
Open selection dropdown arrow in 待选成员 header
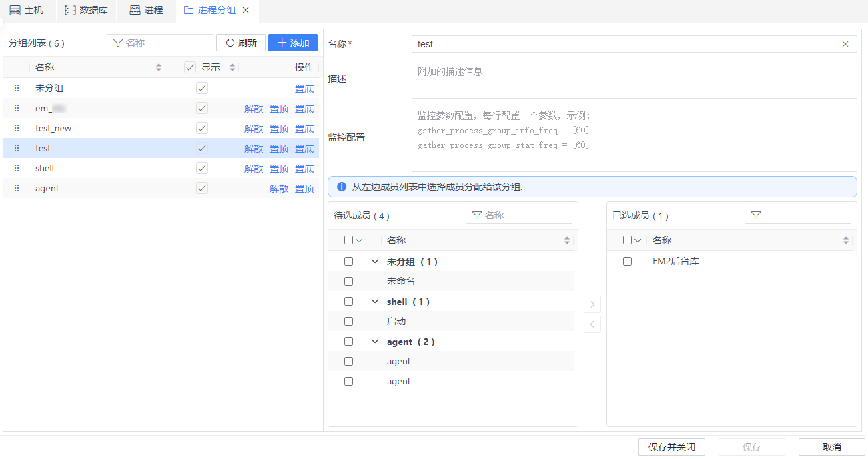click(x=360, y=240)
